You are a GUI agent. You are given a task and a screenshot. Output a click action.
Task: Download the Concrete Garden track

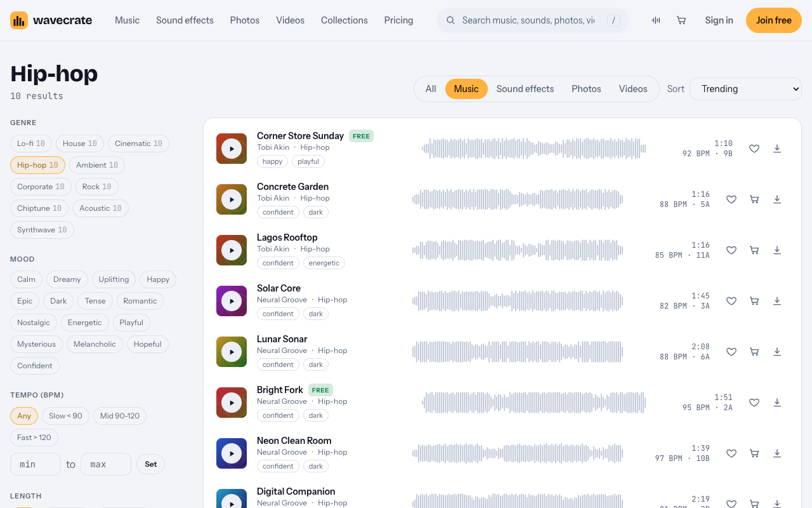pos(777,199)
